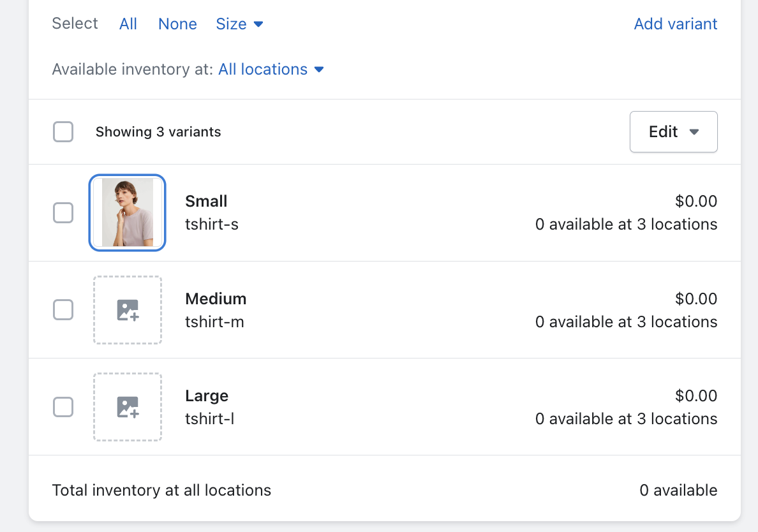Expand the Size selection dropdown
This screenshot has height=532, width=758.
(240, 24)
